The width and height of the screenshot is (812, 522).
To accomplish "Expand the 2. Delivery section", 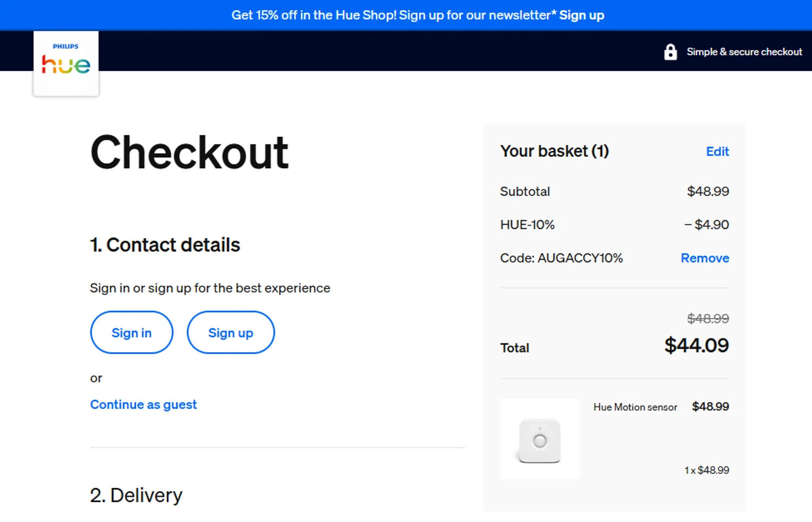I will pyautogui.click(x=136, y=495).
